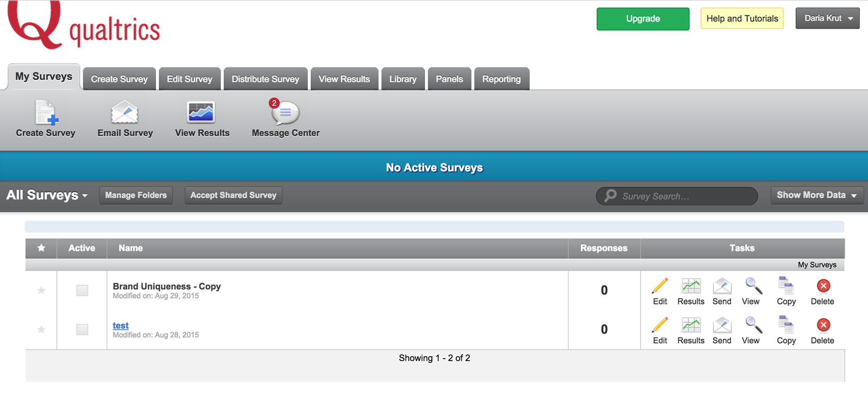Open Help and Tutorials

click(742, 19)
